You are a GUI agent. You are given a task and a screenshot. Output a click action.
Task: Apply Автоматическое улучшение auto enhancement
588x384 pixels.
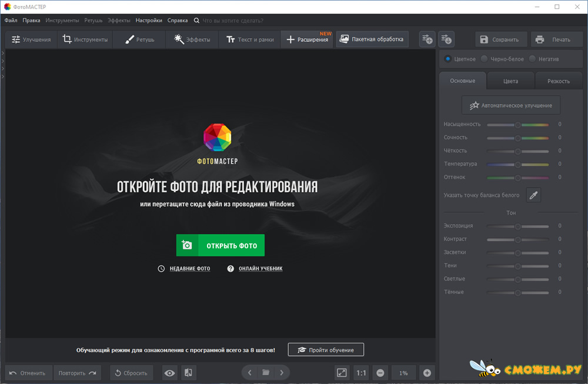511,105
